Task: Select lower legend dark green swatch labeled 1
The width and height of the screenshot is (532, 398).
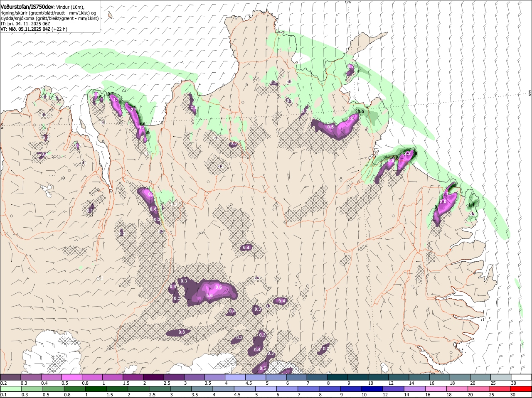Action: [96, 389]
